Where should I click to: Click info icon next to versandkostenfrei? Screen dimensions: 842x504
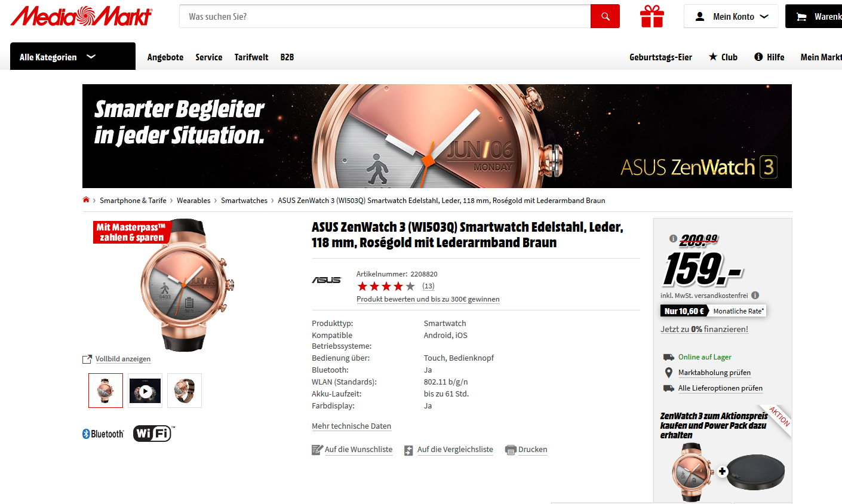click(x=755, y=295)
